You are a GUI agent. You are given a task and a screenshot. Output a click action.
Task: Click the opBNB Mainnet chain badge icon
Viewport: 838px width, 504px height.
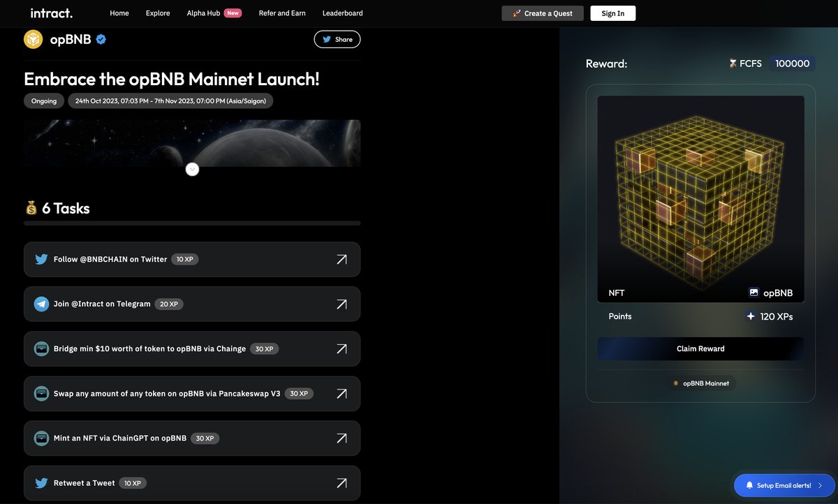(x=676, y=383)
